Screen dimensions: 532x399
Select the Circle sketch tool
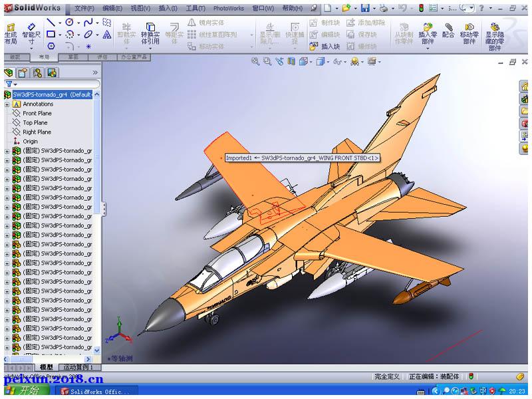click(x=70, y=23)
